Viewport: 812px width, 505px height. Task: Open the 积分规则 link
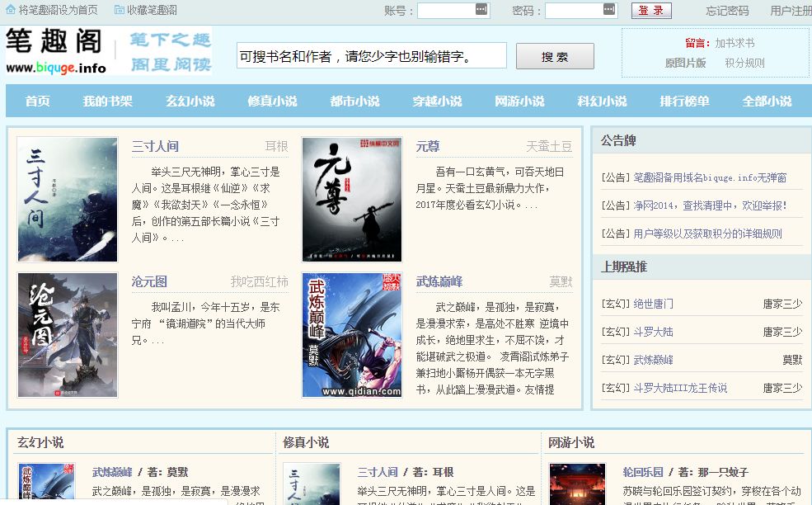(x=744, y=64)
